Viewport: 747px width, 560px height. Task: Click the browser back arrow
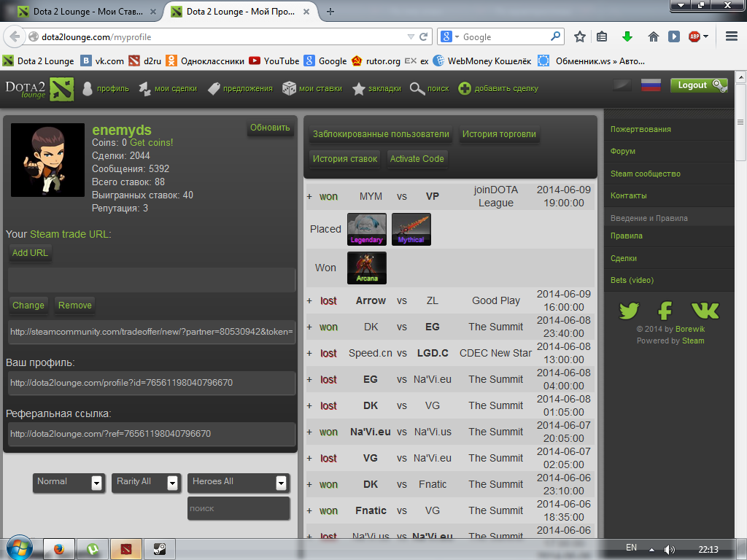click(15, 36)
